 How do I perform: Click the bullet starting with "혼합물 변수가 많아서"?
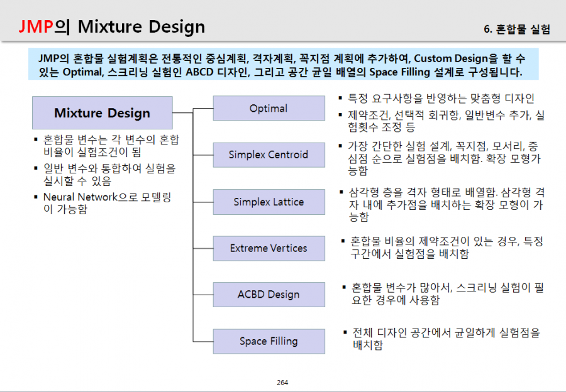[x=443, y=293]
